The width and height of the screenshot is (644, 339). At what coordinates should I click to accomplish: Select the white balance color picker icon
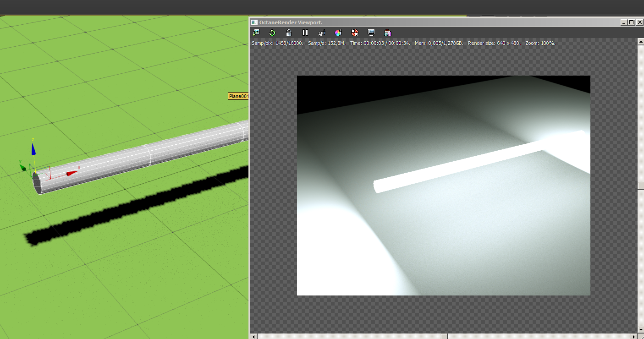click(338, 33)
